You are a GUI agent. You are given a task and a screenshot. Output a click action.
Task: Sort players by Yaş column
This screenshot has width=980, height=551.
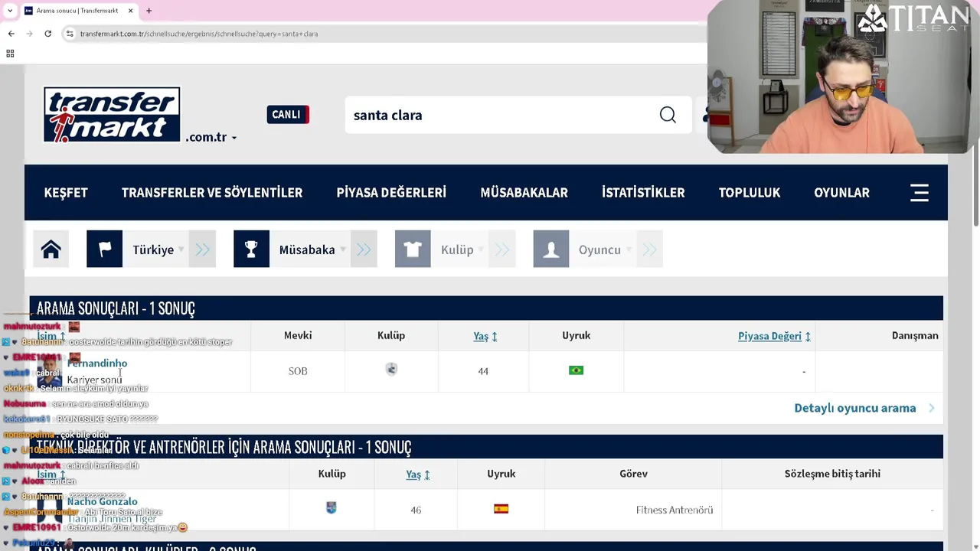coord(485,336)
